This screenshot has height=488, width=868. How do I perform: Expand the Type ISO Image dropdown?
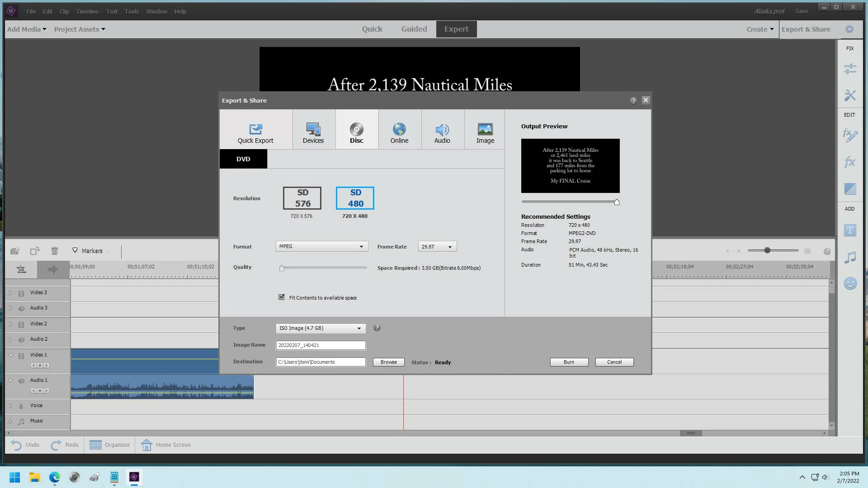point(320,328)
